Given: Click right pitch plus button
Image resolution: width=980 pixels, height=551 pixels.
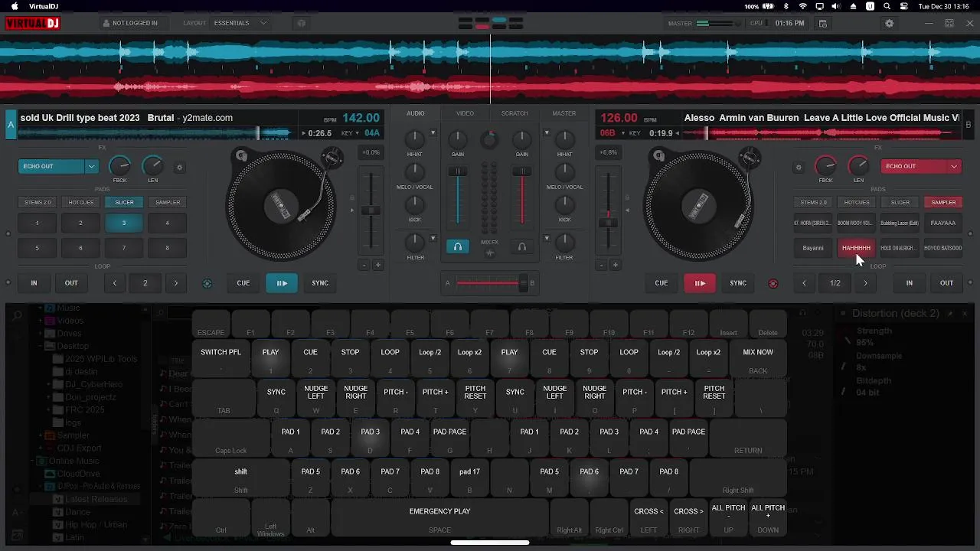Looking at the screenshot, I should point(615,265).
